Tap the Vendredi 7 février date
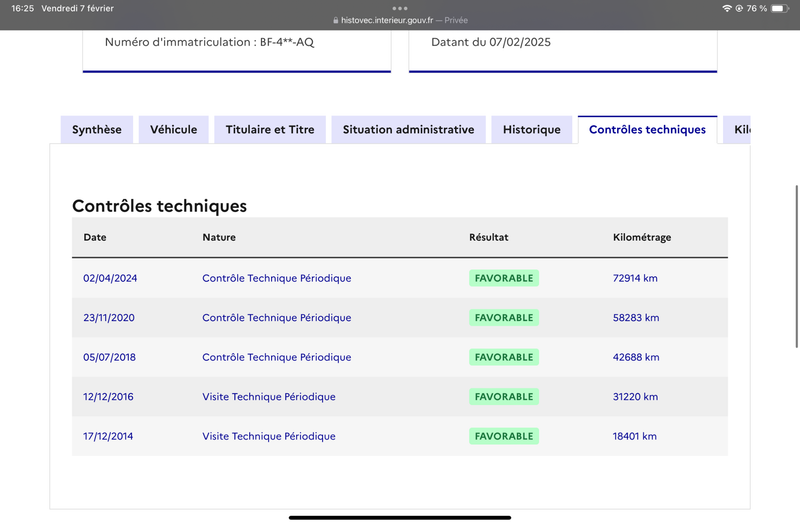Viewport: 800px width, 525px height. click(78, 8)
